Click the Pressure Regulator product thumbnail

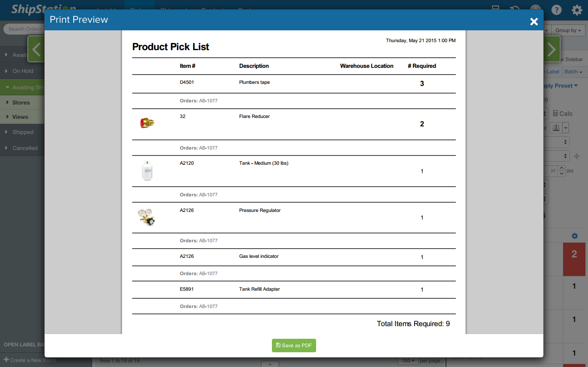146,217
